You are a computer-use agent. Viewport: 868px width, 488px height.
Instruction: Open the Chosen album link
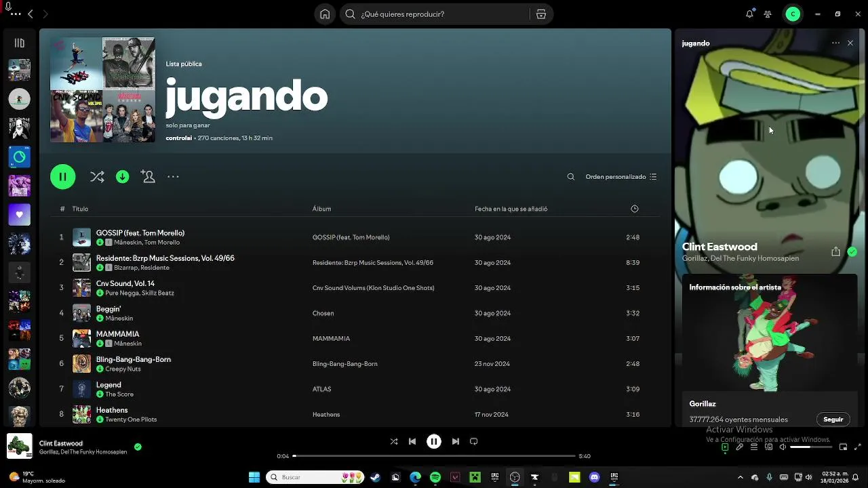tap(323, 313)
